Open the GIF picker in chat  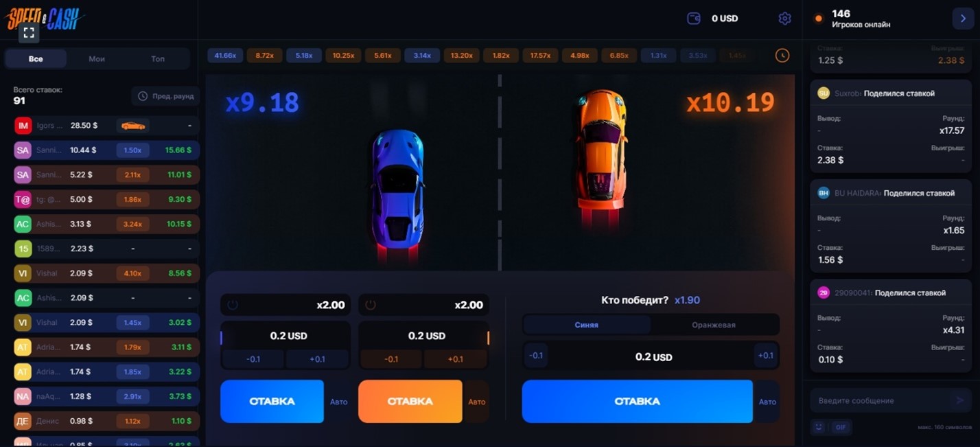pos(841,427)
